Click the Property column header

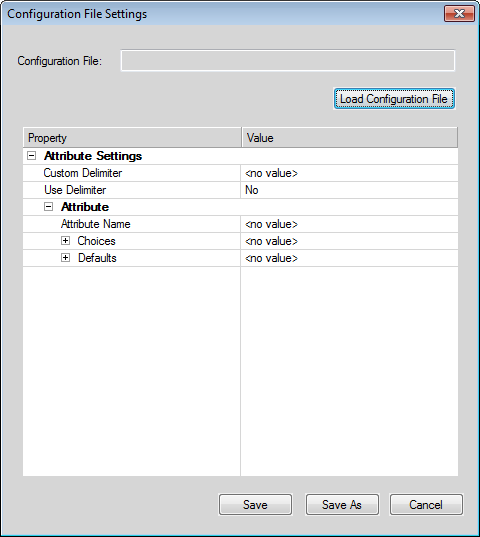pyautogui.click(x=132, y=138)
